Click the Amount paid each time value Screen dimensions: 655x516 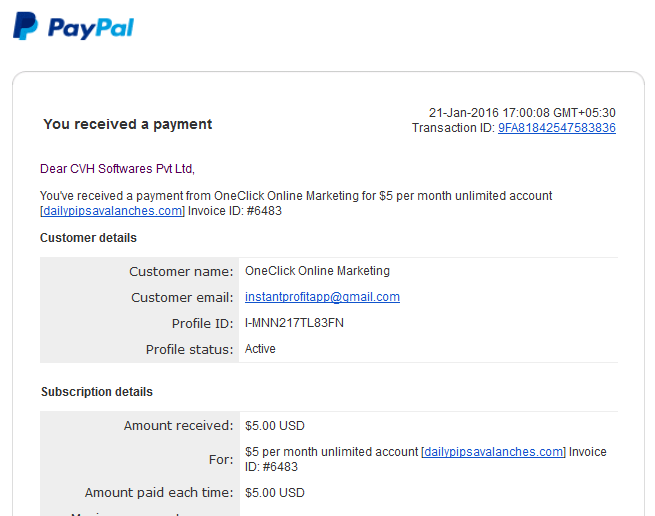(x=274, y=493)
